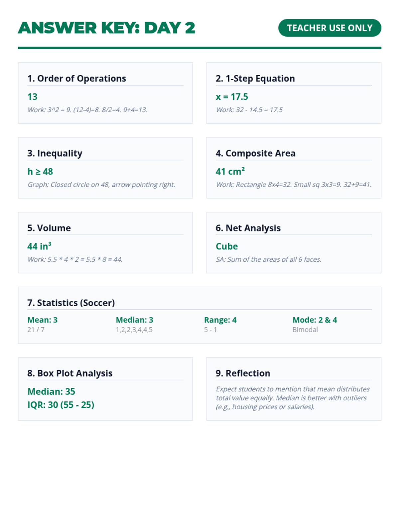Click the Cube answer text

227,246
